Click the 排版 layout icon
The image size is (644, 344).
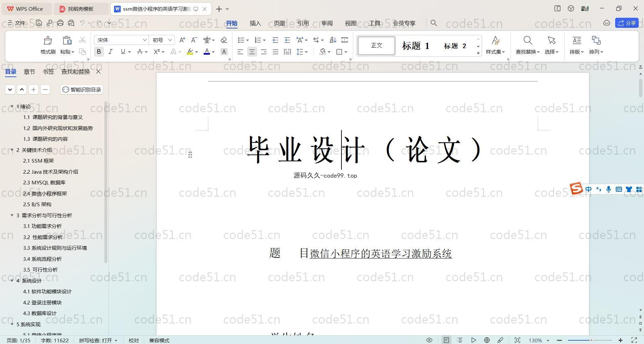tap(577, 41)
